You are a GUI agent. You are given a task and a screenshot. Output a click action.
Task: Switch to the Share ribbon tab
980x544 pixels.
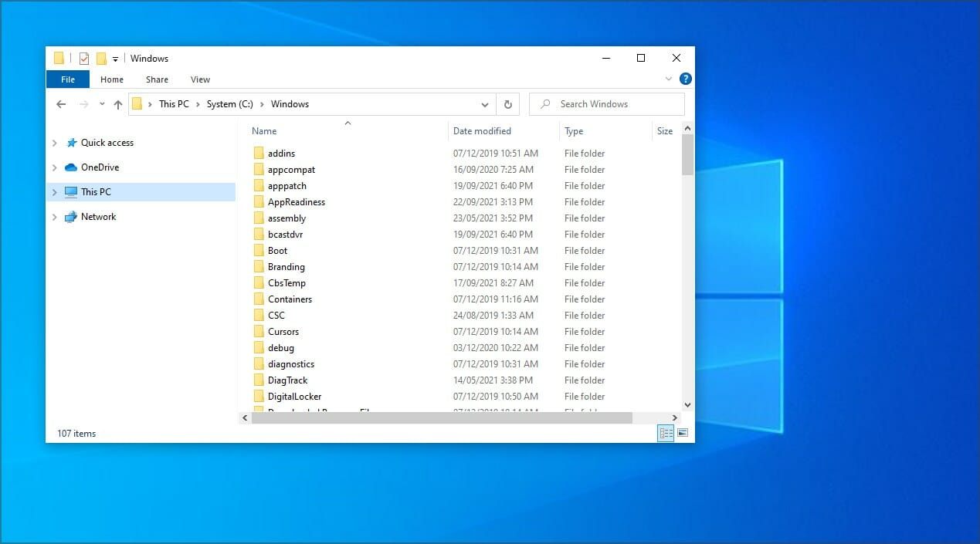157,79
